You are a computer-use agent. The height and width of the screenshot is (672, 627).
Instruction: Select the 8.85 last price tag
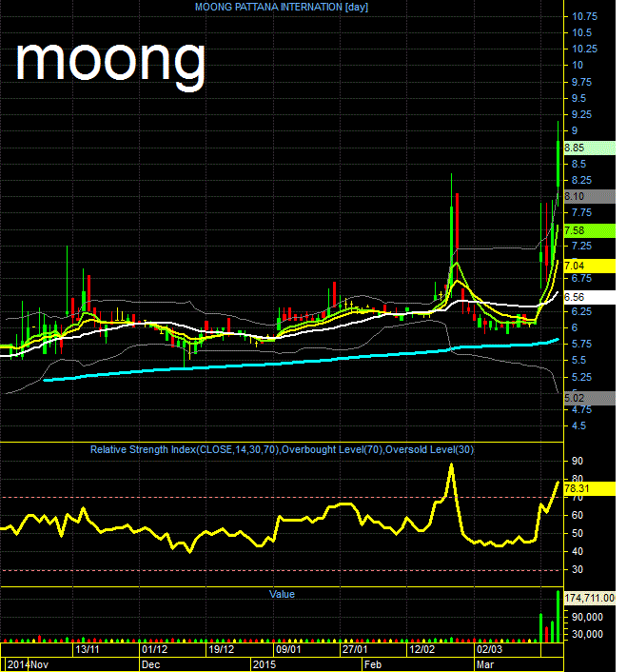click(x=590, y=148)
